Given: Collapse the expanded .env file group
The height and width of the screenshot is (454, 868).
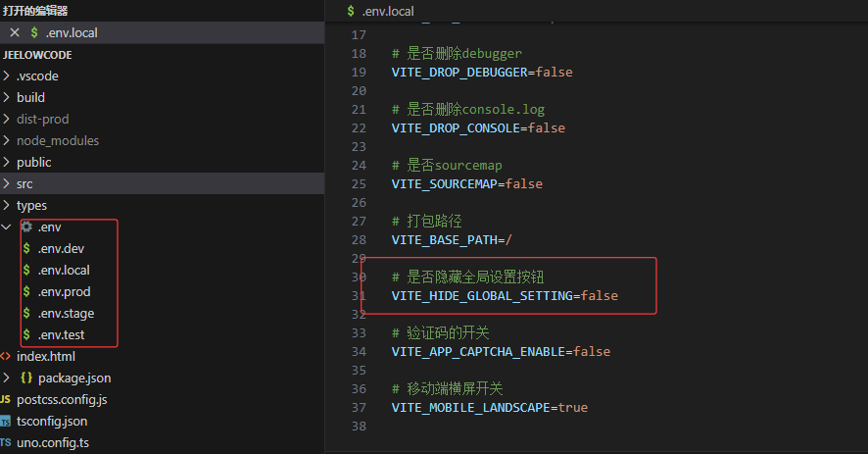Looking at the screenshot, I should tap(8, 227).
